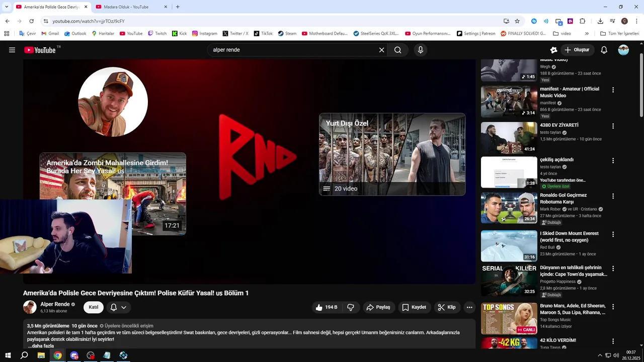The height and width of the screenshot is (362, 644).
Task: Open Tüm Yer İşaretleri folder
Action: coord(620,34)
